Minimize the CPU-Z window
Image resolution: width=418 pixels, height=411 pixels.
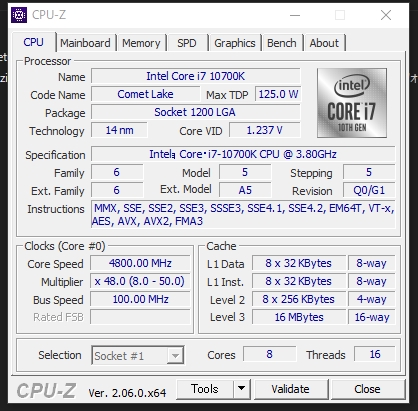click(295, 15)
